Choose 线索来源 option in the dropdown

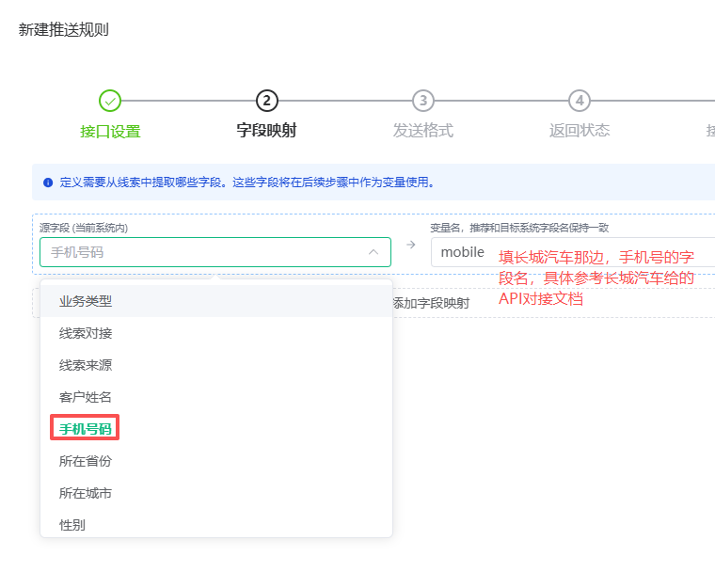216,365
